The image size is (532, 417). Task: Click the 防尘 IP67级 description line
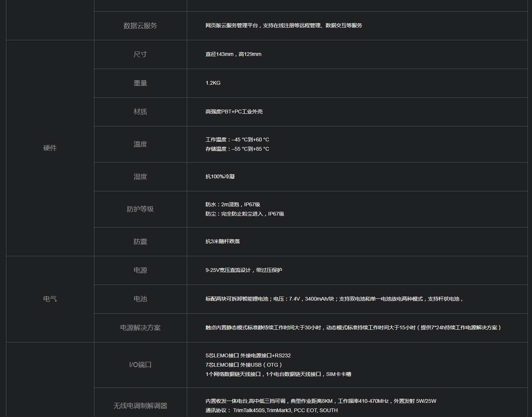[245, 214]
